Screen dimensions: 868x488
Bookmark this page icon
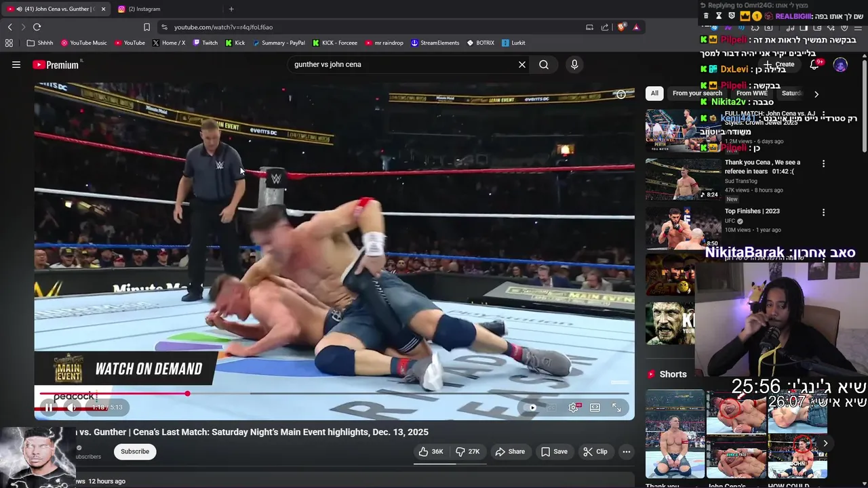point(146,27)
